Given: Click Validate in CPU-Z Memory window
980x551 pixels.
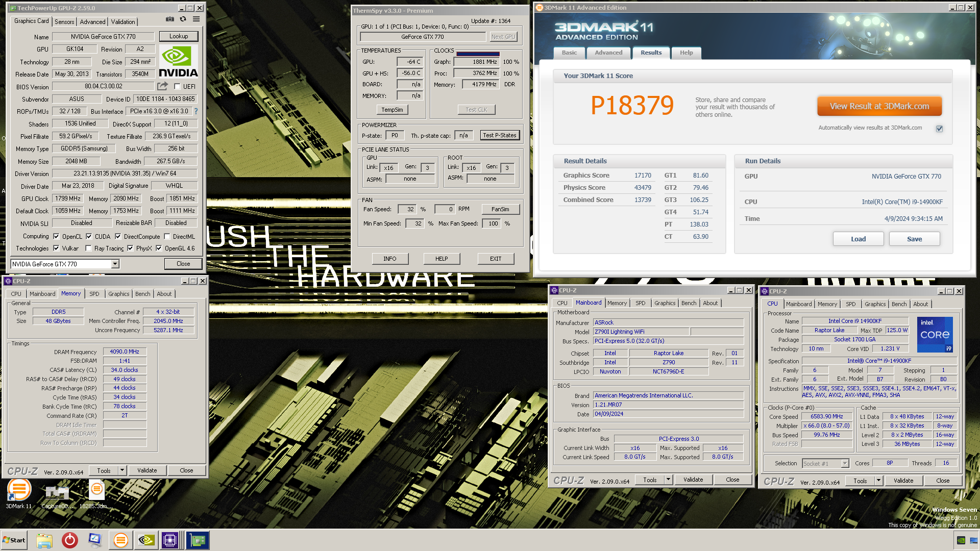Looking at the screenshot, I should (147, 470).
